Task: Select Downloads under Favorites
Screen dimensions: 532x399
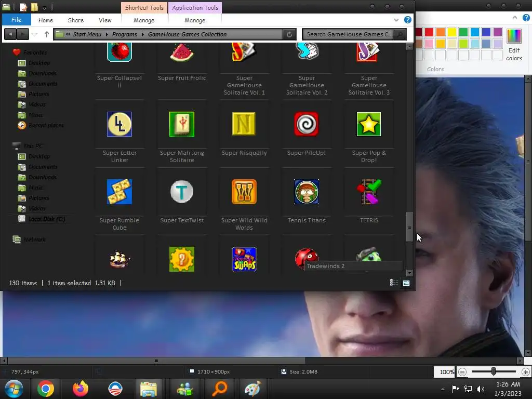Action: [x=37, y=73]
